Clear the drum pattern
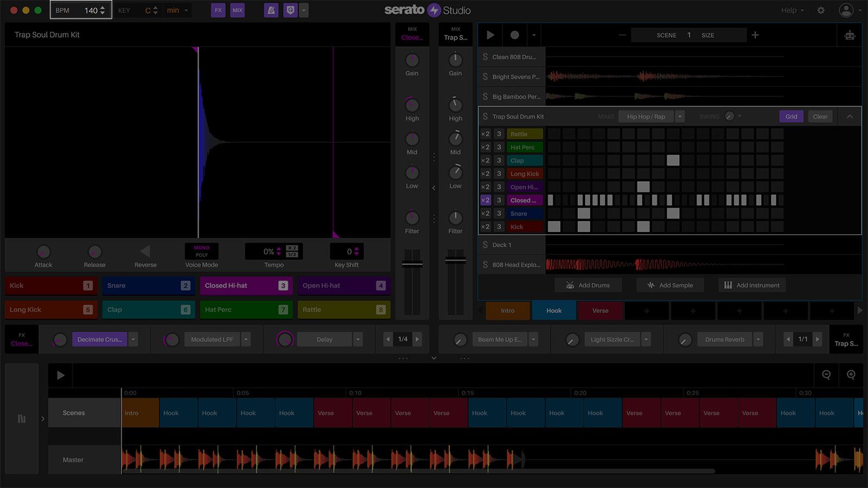The image size is (868, 488). click(x=820, y=117)
